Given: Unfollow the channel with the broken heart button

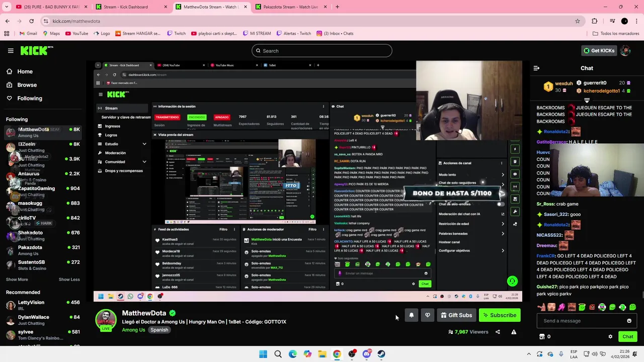Looking at the screenshot, I should [428, 315].
